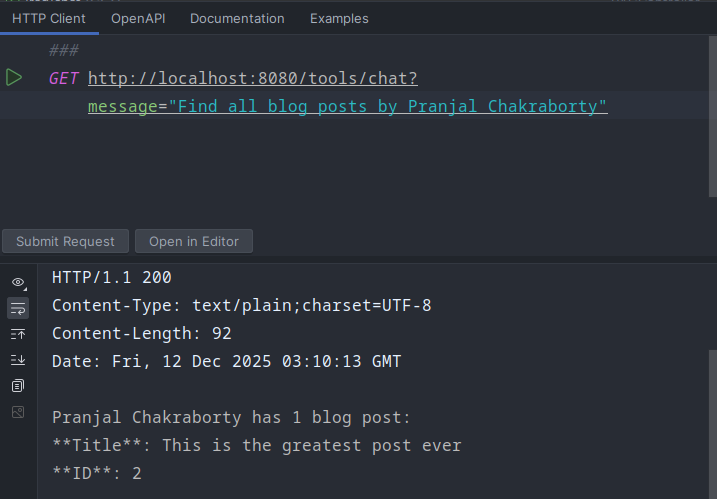
Task: Open the OpenAPI tab
Action: click(138, 18)
